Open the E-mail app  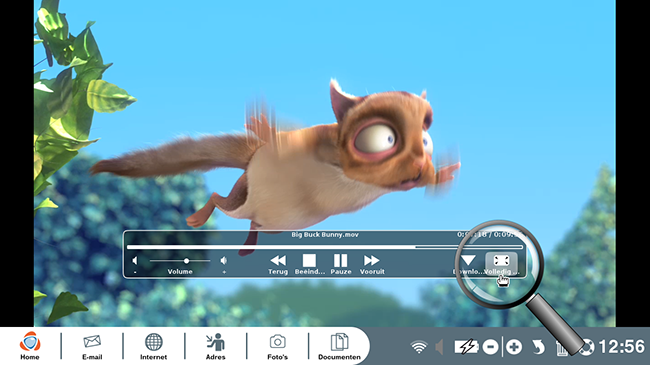coord(92,346)
